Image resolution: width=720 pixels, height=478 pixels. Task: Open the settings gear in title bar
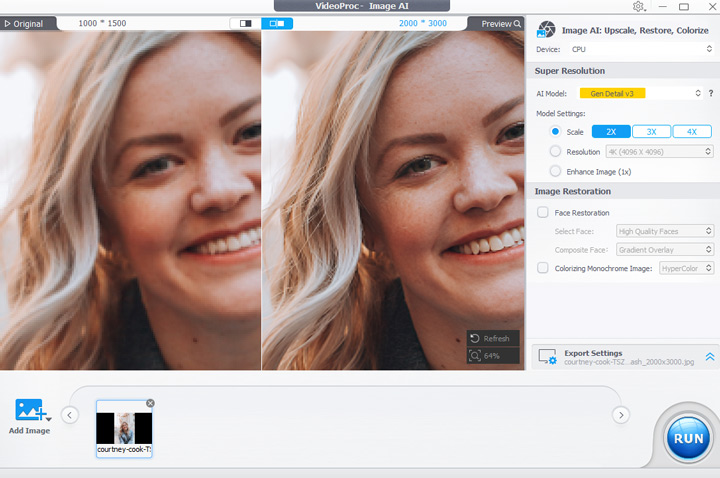639,7
